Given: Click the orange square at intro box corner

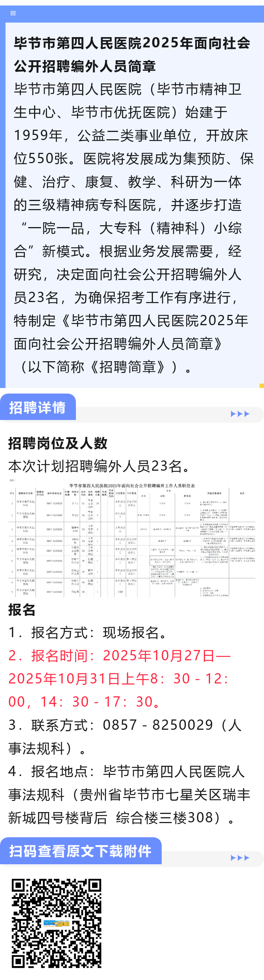Looking at the screenshot, I should coord(262,386).
